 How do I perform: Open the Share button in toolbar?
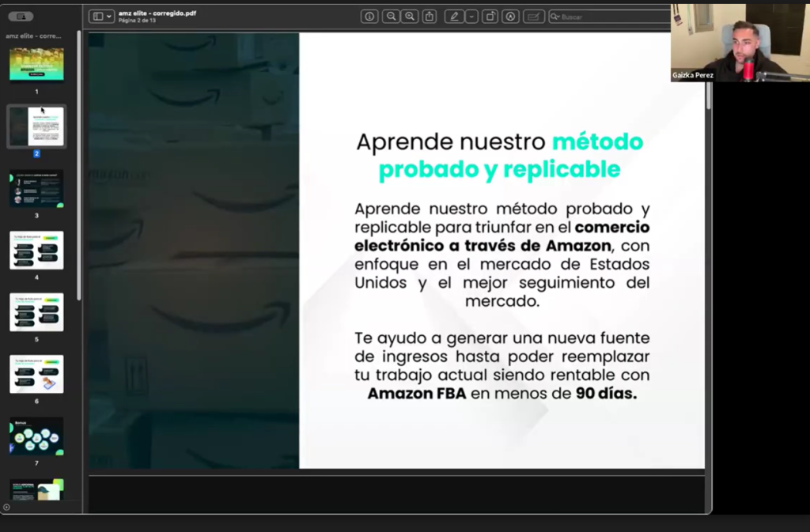(x=430, y=16)
